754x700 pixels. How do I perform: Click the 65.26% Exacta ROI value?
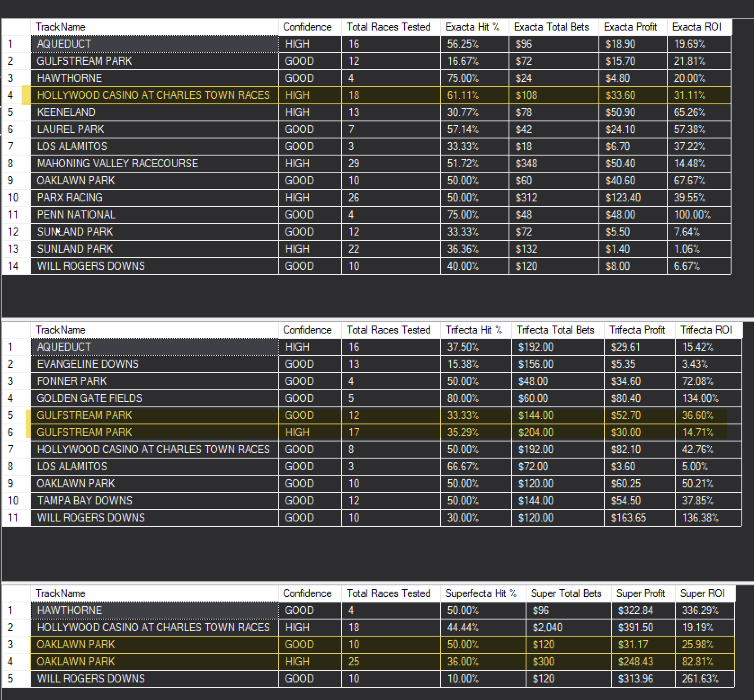point(699,112)
